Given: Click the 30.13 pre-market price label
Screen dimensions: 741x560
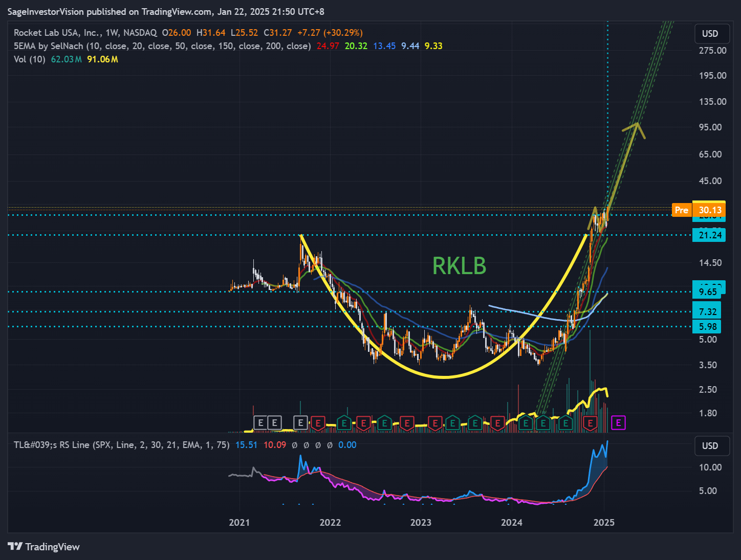Looking at the screenshot, I should click(x=710, y=210).
